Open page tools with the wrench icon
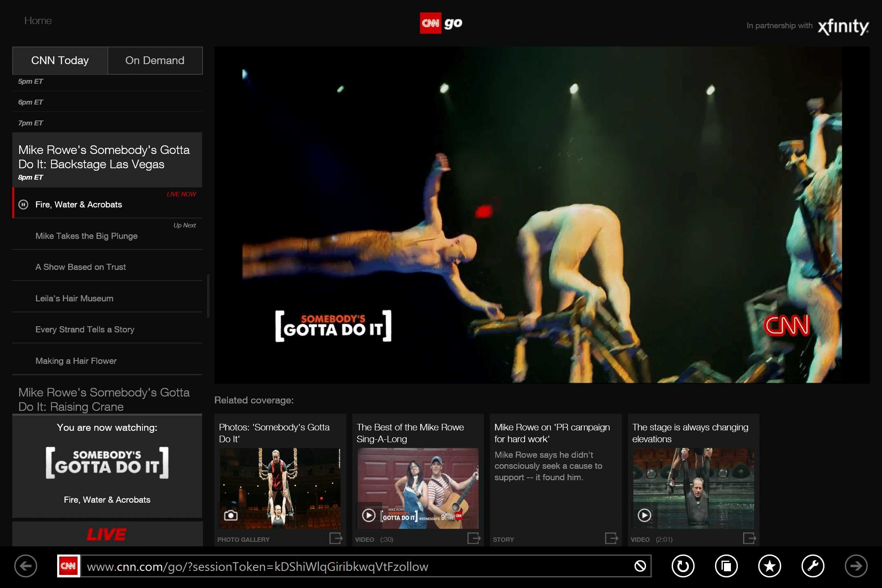The height and width of the screenshot is (588, 882). tap(813, 566)
